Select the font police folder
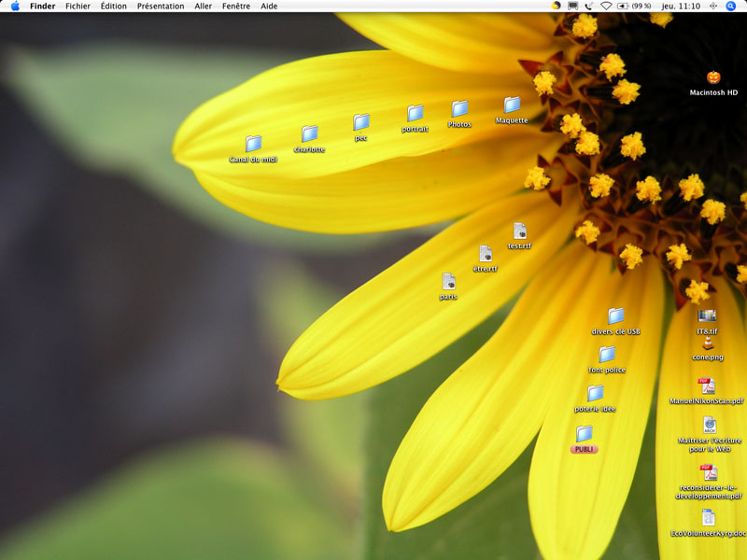The height and width of the screenshot is (560, 747). click(x=607, y=355)
